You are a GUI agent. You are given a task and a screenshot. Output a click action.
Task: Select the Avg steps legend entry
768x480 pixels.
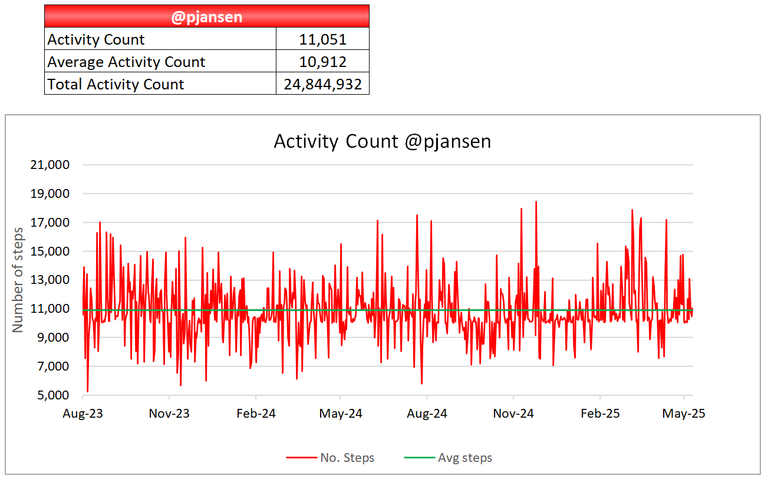[448, 457]
